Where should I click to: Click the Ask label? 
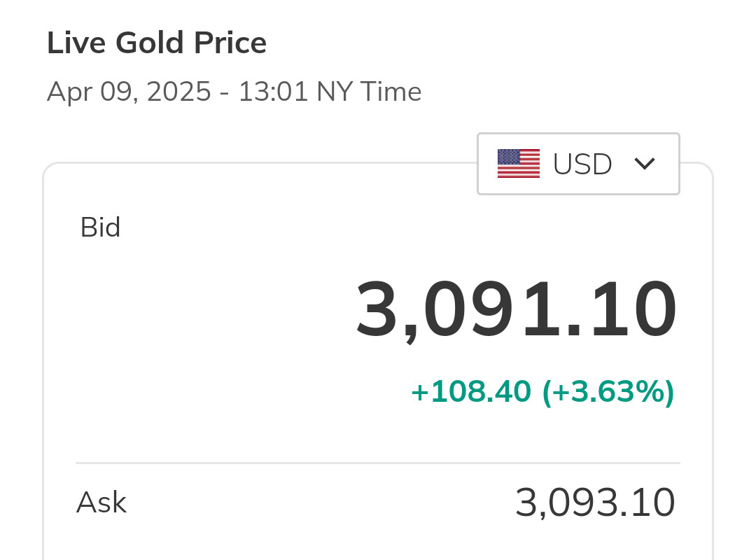coord(101,503)
